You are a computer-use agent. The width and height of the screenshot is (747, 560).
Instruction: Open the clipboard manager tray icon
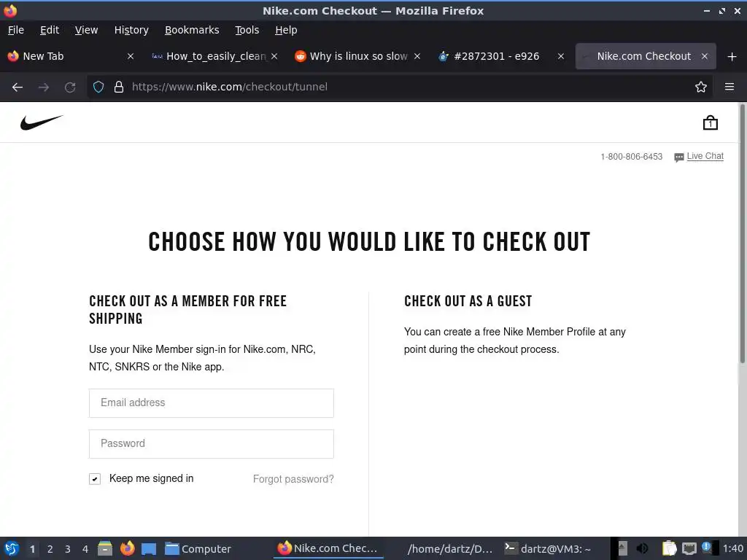coord(669,548)
